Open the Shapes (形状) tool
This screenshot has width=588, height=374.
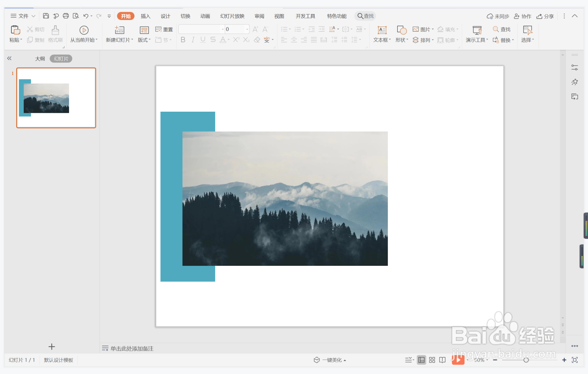401,30
